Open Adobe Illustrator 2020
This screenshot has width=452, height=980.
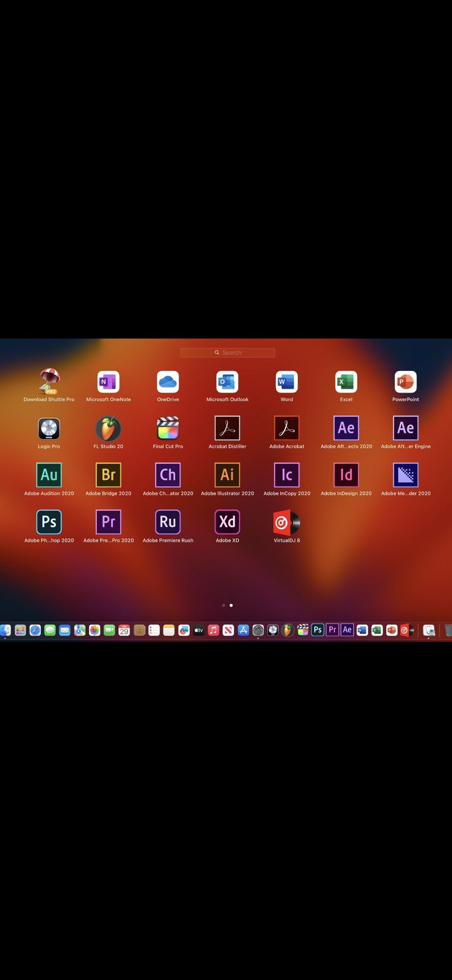coord(228,475)
